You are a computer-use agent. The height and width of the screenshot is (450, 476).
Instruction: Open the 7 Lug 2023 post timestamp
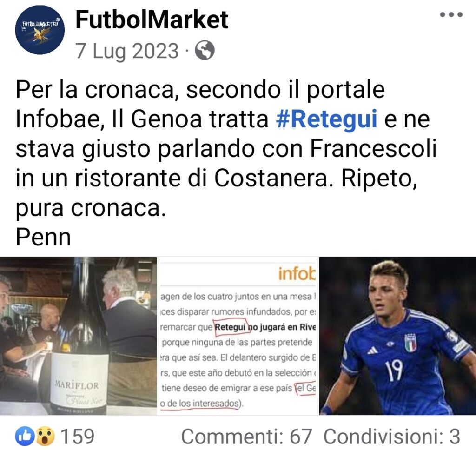[x=127, y=51]
